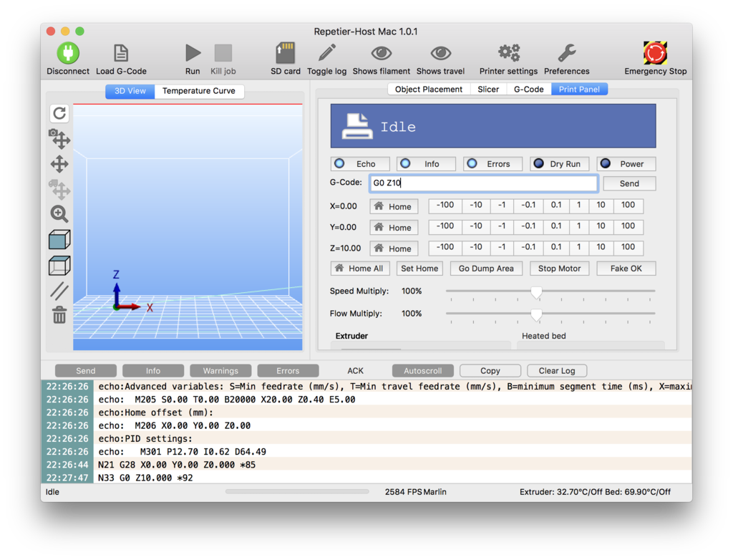Select the move viewpoint arrows tool

pyautogui.click(x=59, y=164)
